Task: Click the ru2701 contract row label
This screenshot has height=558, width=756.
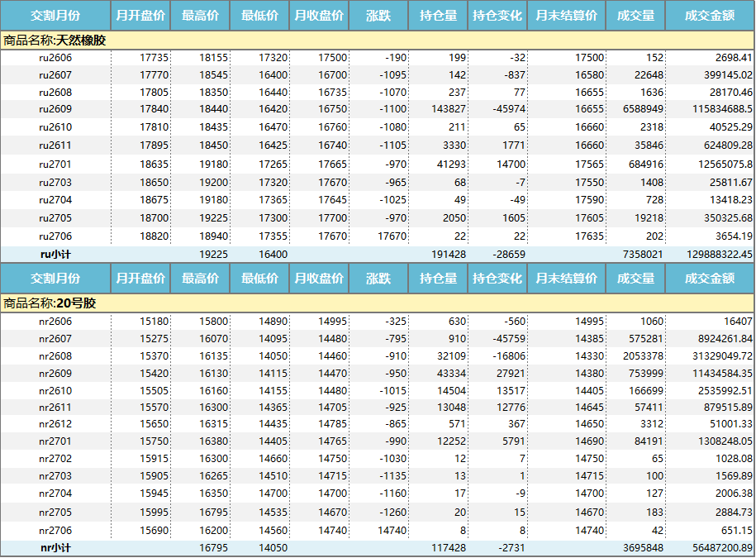Action: 55,165
